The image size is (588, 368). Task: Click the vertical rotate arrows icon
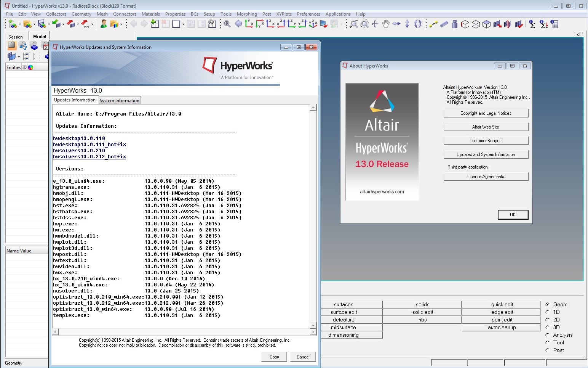(407, 24)
